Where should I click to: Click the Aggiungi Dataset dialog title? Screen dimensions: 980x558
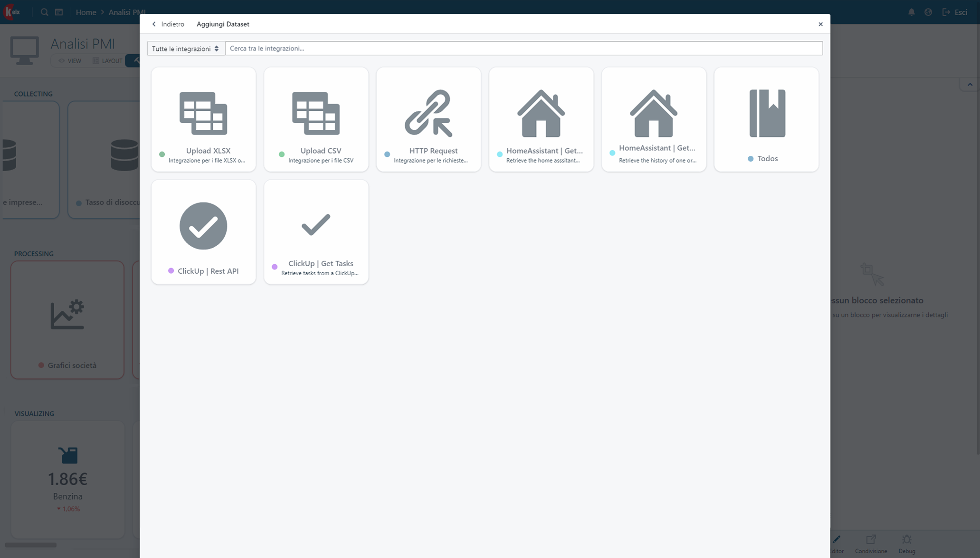223,24
